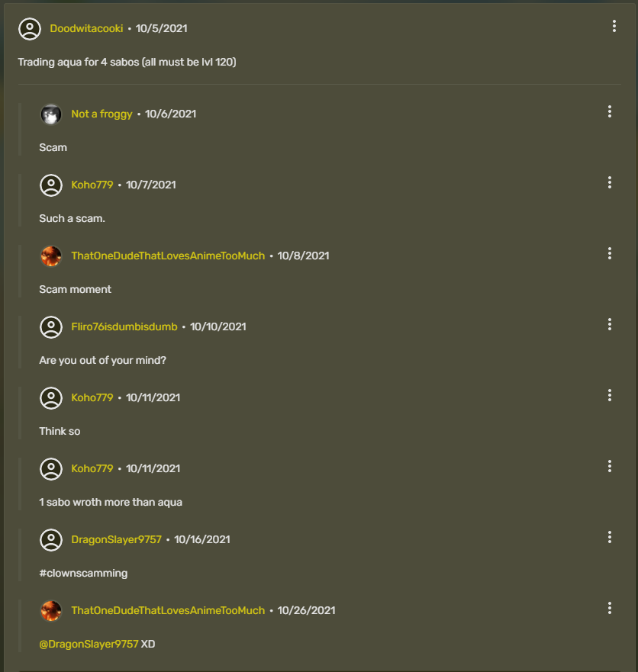The image size is (638, 672).
Task: Open DragonSlayer9757 profile from 10/16/2021 reply
Action: pos(116,540)
